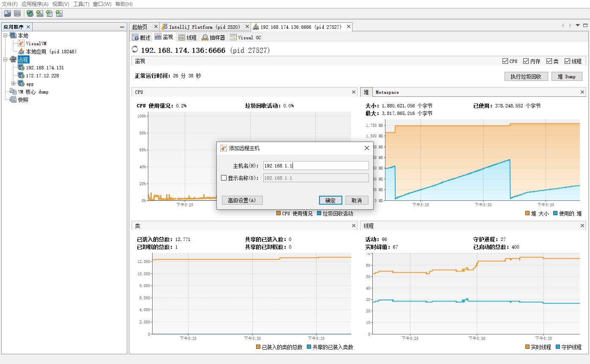
Task: Open the 工具(T) menu
Action: 81,4
